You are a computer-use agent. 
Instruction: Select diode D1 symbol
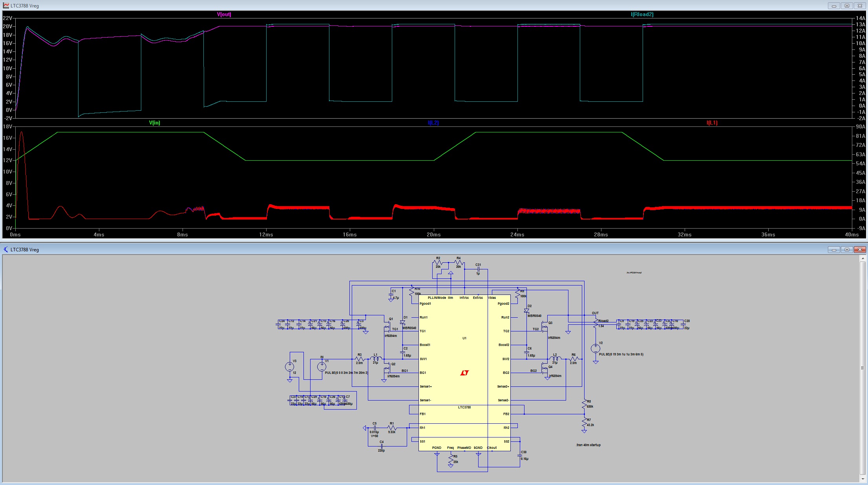[x=402, y=322]
